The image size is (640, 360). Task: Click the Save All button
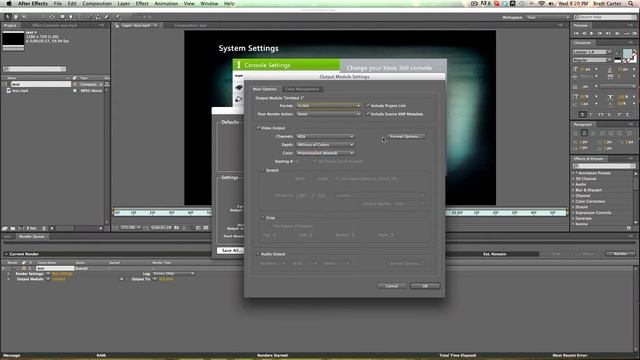click(231, 250)
